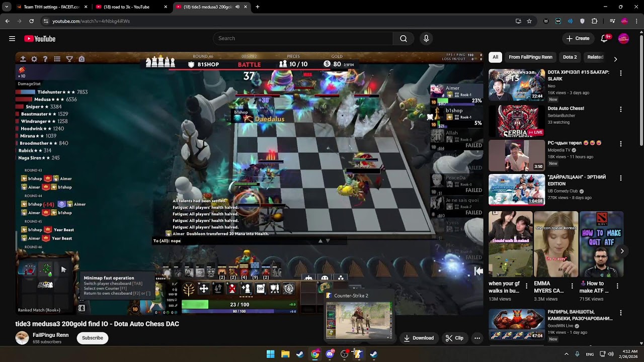Click the trophy icon in game overlay

[69, 59]
